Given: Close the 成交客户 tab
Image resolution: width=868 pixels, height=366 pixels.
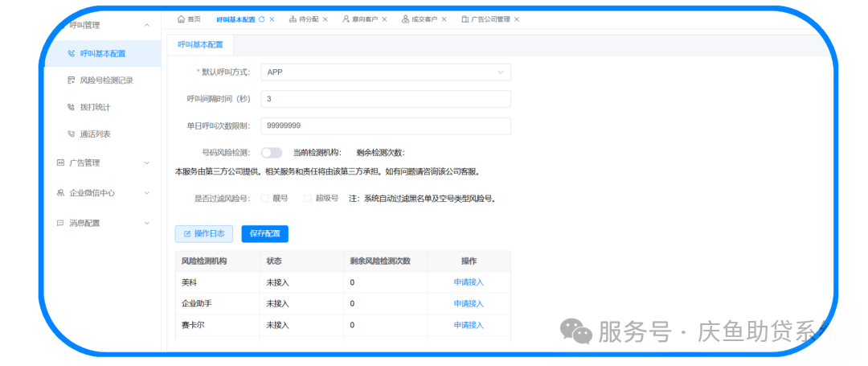Looking at the screenshot, I should click(444, 19).
